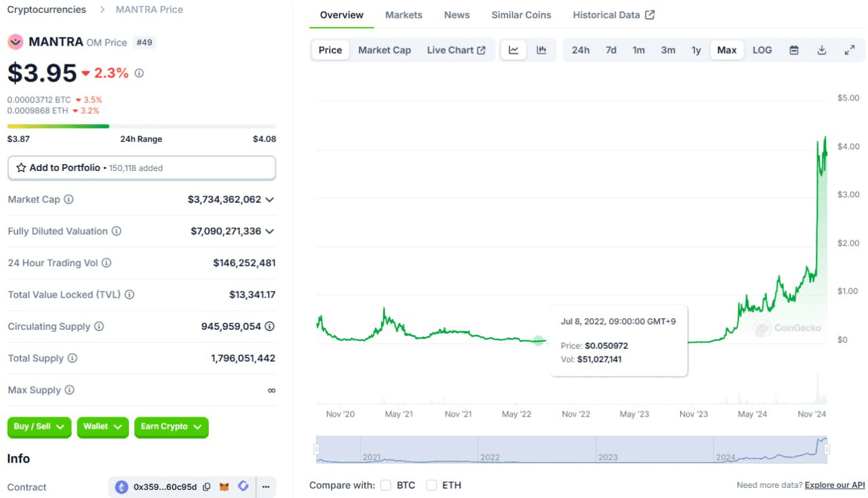Click Fully Diluted Valuation info icon
The height and width of the screenshot is (498, 868).
(117, 231)
